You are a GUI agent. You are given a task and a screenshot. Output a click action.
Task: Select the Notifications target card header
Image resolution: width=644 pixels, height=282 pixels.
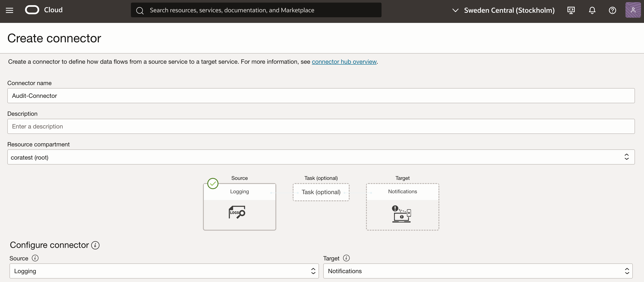click(x=402, y=192)
